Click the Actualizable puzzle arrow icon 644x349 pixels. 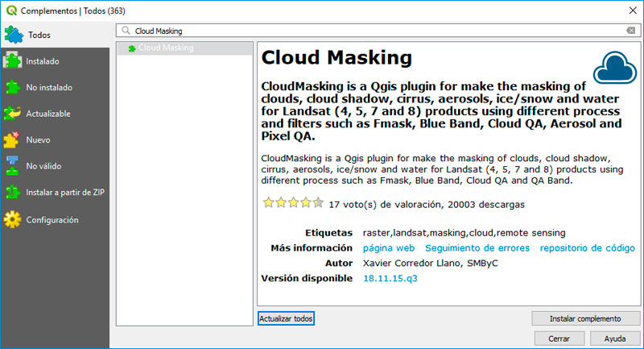[x=12, y=114]
